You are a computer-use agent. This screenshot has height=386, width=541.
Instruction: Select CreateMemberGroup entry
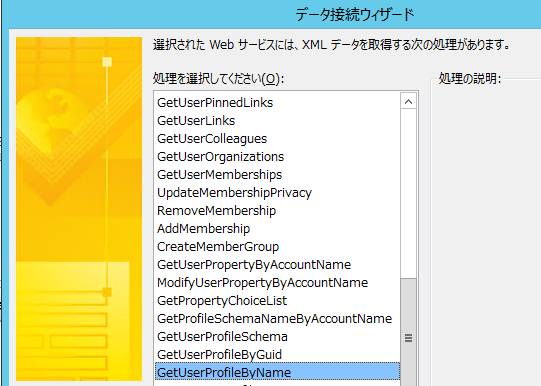click(x=277, y=246)
